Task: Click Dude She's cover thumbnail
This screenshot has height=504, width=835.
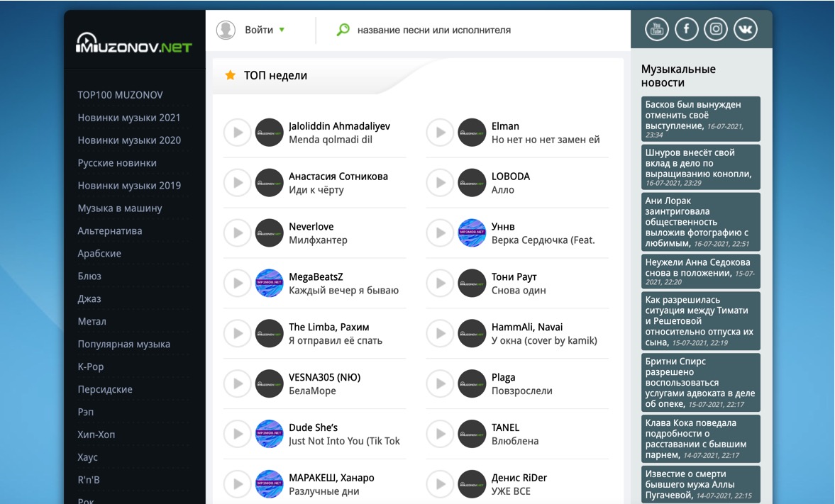Action: coord(270,434)
